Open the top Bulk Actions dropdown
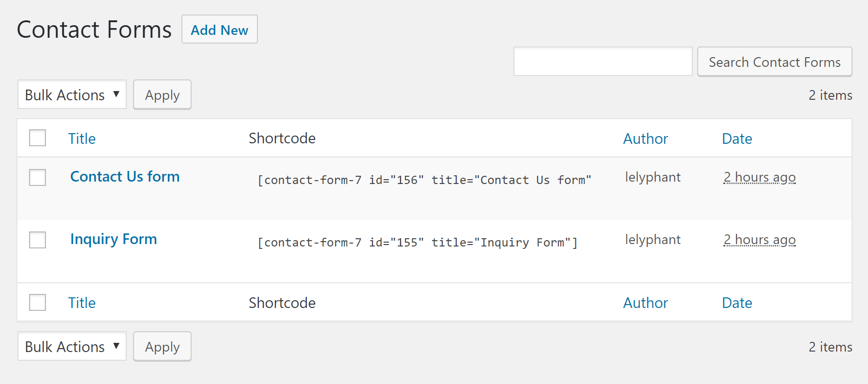 [72, 94]
